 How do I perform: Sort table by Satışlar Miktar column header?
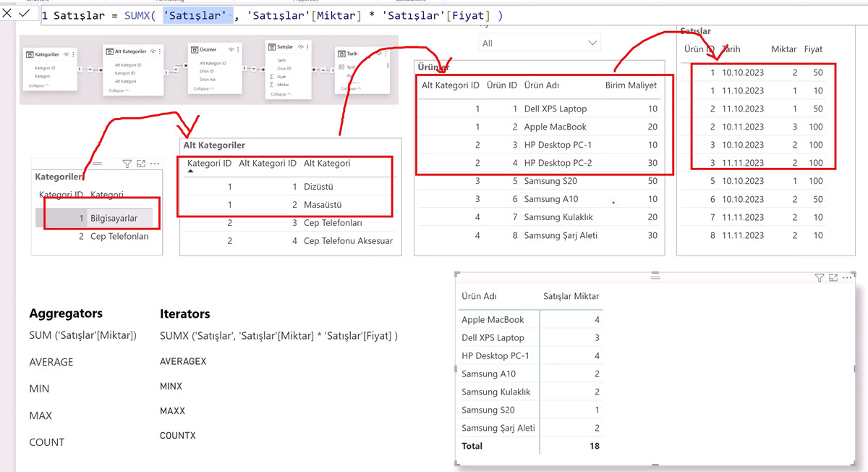tap(571, 296)
